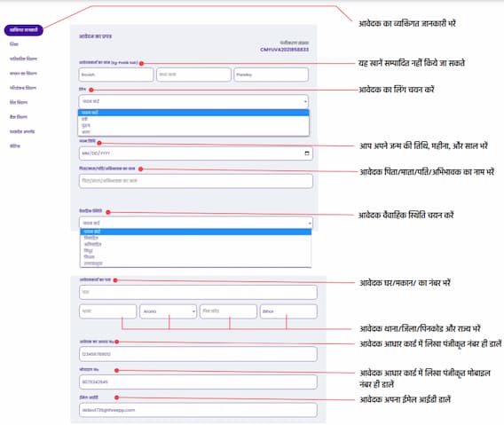Open the active personal information sidebar tab
The image size is (504, 425).
click(x=23, y=30)
